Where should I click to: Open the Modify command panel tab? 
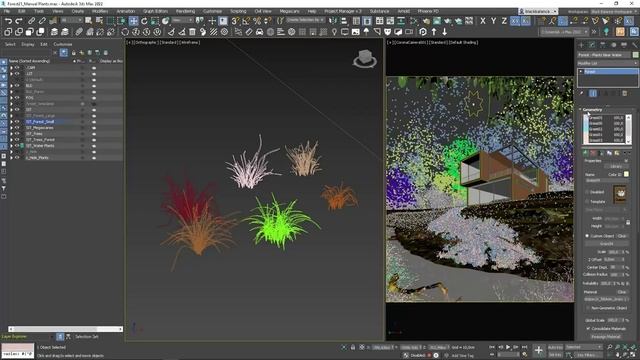click(592, 44)
